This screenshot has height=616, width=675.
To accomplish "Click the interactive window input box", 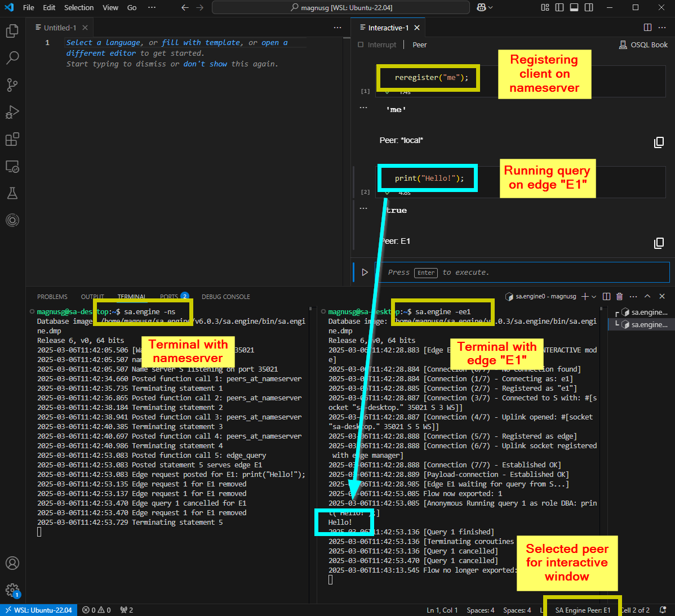I will [x=523, y=273].
